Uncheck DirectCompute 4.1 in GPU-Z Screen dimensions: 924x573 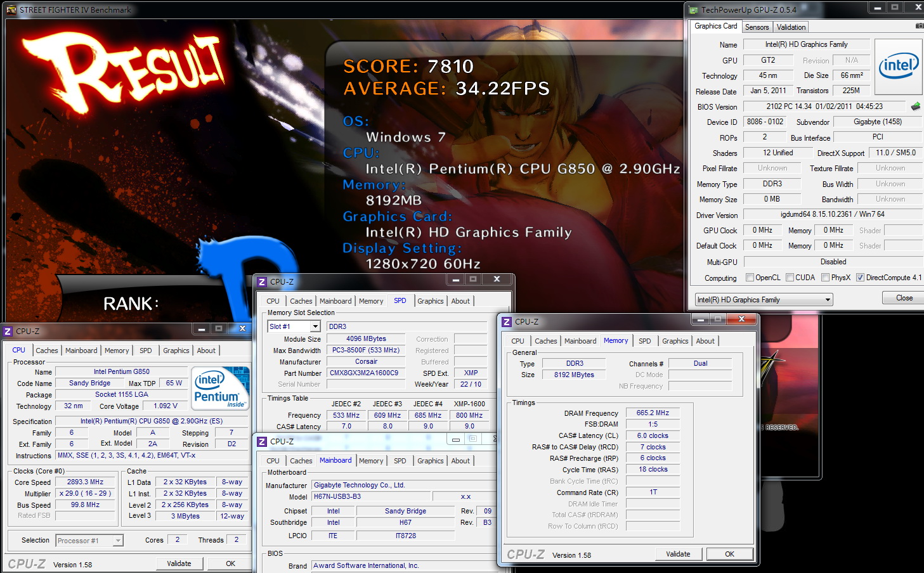click(x=861, y=277)
